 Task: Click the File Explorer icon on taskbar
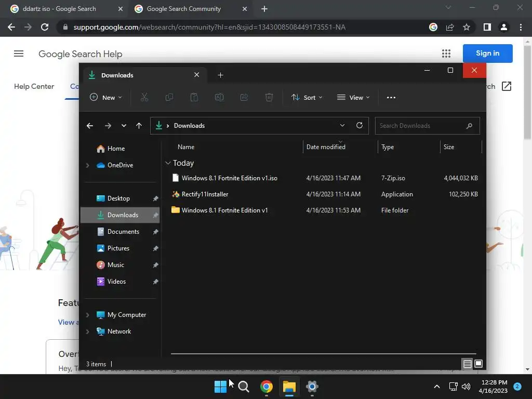289,387
